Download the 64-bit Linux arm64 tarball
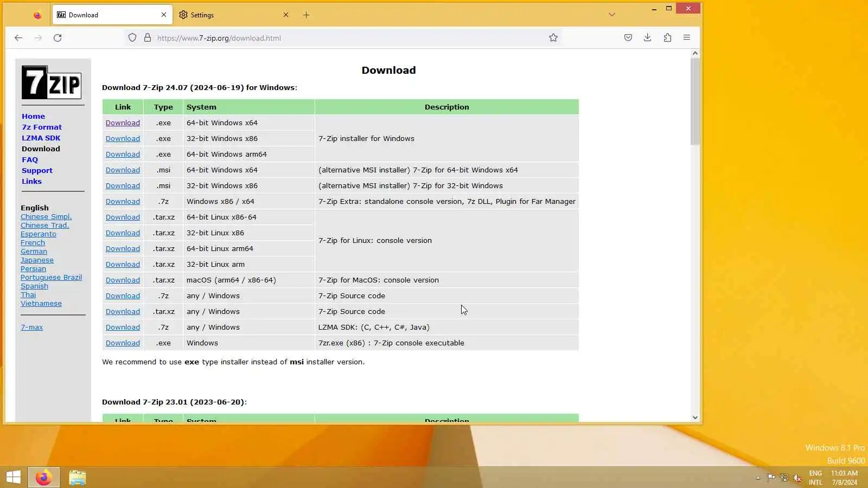Viewport: 868px width, 488px height. tap(123, 249)
